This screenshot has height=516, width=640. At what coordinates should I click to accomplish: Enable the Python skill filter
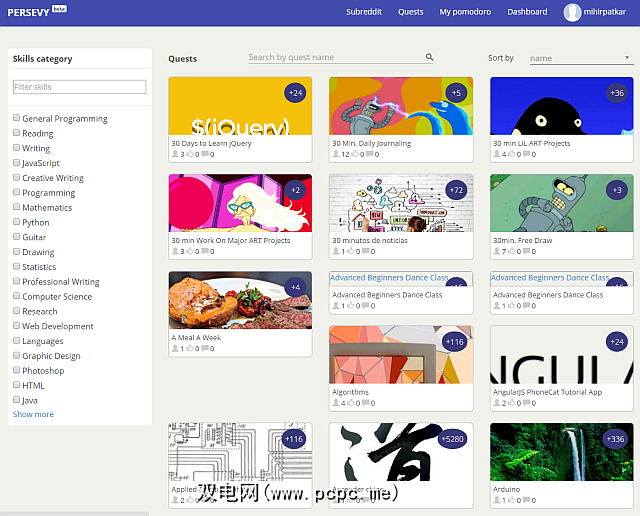tap(16, 222)
